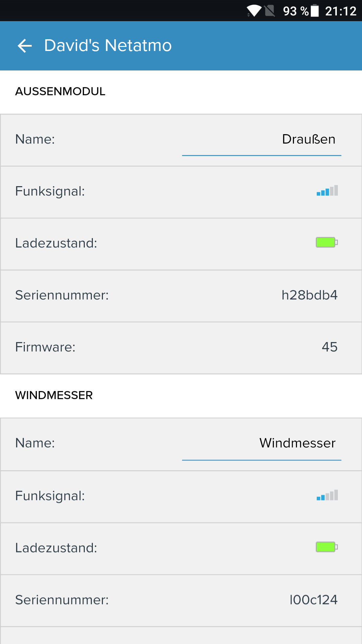Viewport: 362px width, 644px height.
Task: Edit the Draußen name field
Action: point(261,140)
